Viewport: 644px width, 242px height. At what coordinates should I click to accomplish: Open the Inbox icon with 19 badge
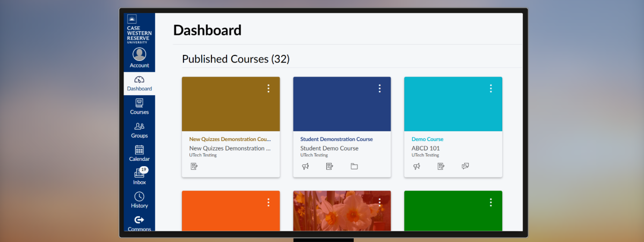point(141,173)
